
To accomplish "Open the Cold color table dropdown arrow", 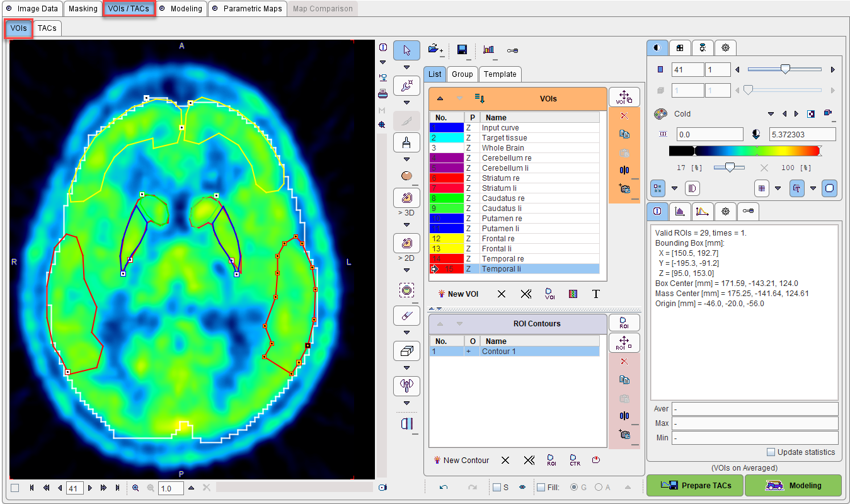I will coord(771,114).
